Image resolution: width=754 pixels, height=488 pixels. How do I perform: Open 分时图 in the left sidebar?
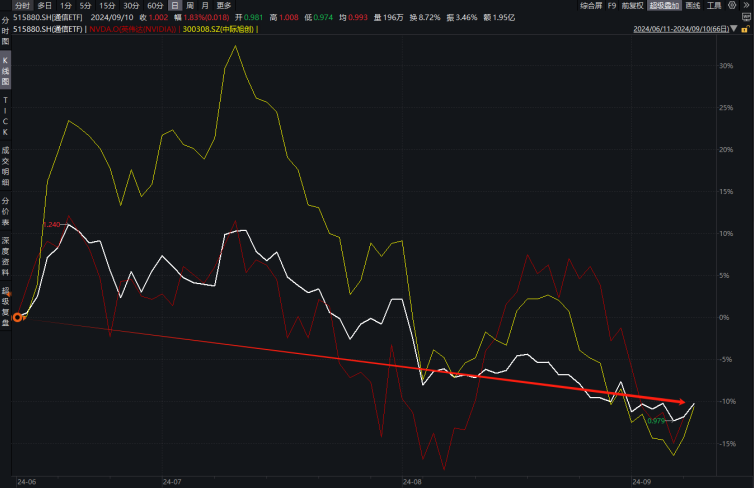coord(5,31)
